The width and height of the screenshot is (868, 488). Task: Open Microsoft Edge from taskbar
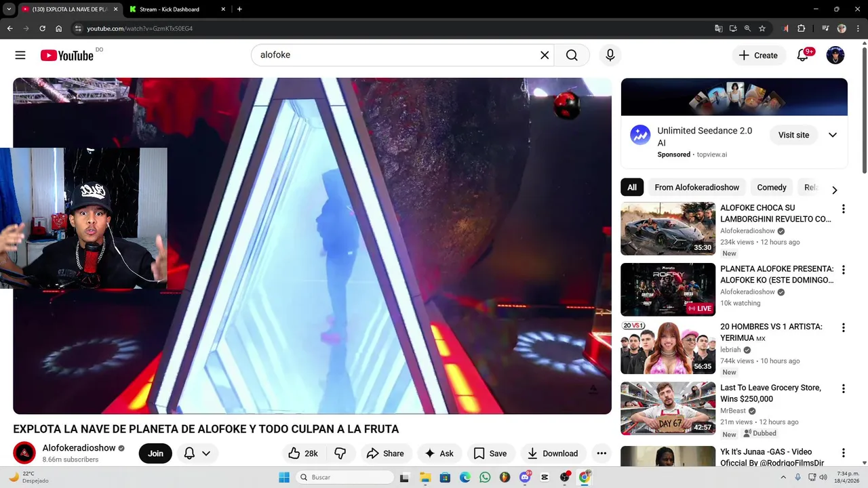tap(465, 477)
